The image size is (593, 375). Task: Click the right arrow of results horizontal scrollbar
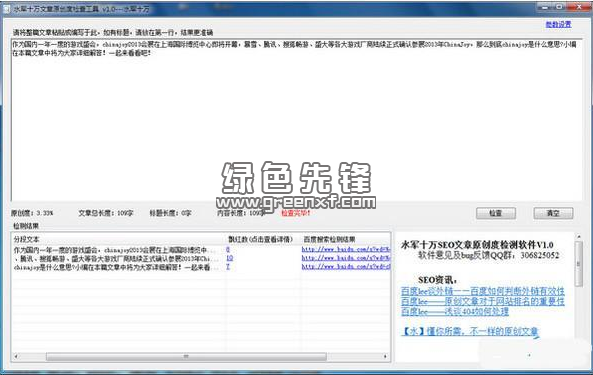[385, 356]
